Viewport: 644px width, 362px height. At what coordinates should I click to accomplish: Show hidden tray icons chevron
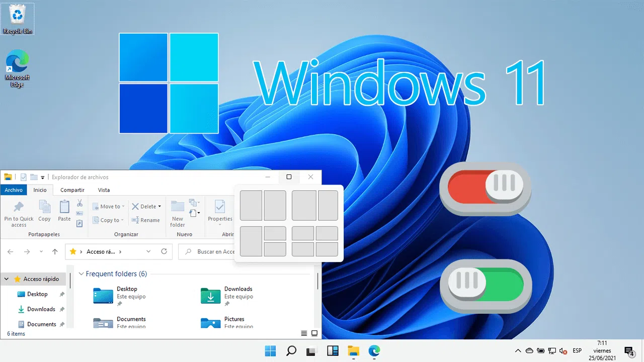(518, 351)
